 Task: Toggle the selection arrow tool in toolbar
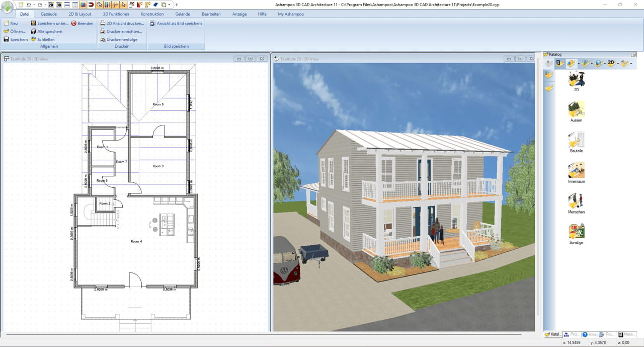tap(123, 4)
